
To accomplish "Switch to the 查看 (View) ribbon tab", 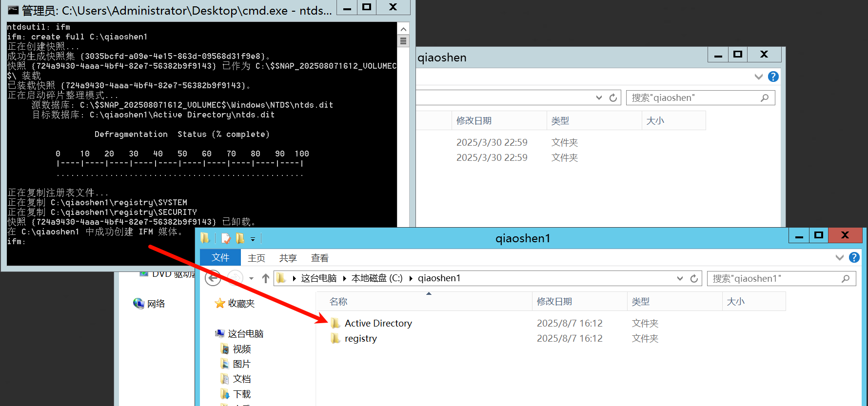I will [x=319, y=258].
